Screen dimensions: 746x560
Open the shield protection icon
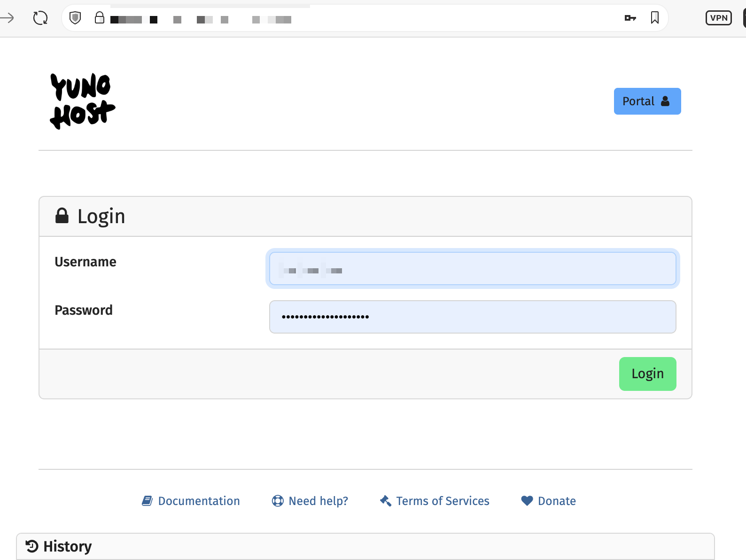[75, 18]
